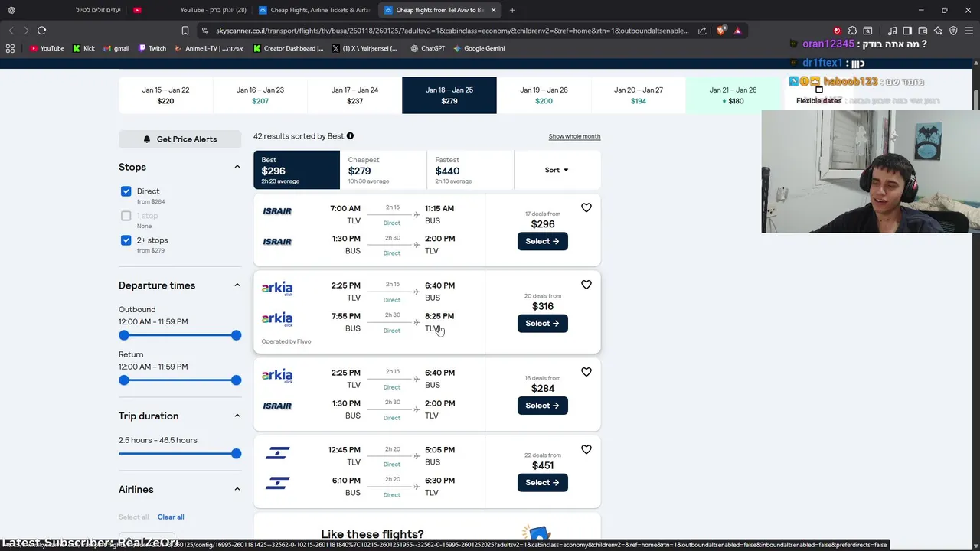Click the Show whole month link
This screenshot has width=980, height=551.
(x=574, y=136)
